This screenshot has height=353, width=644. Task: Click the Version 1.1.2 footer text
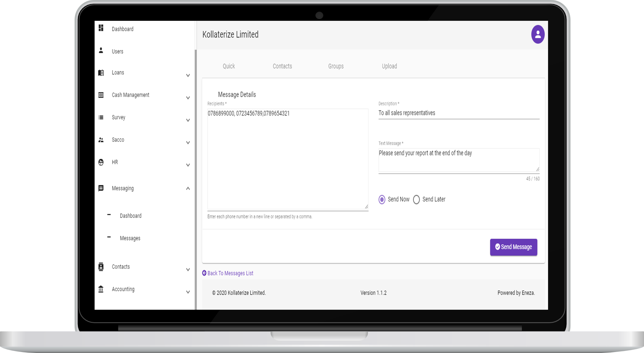(x=373, y=293)
